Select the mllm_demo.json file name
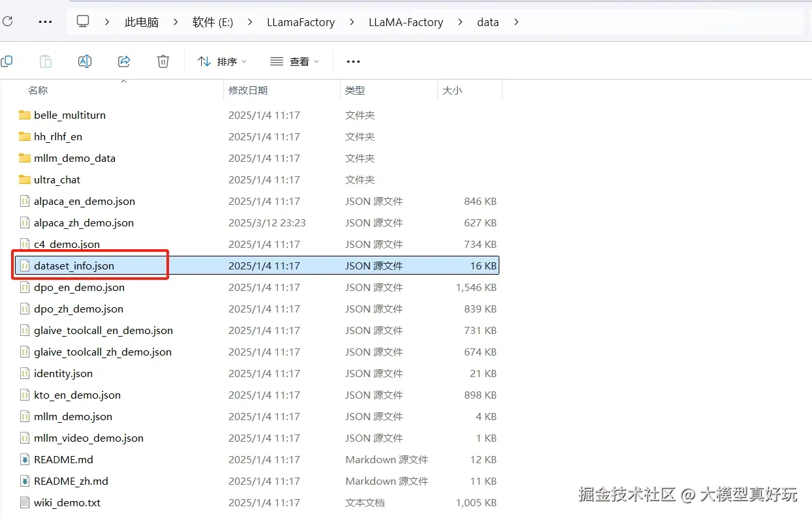 73,416
